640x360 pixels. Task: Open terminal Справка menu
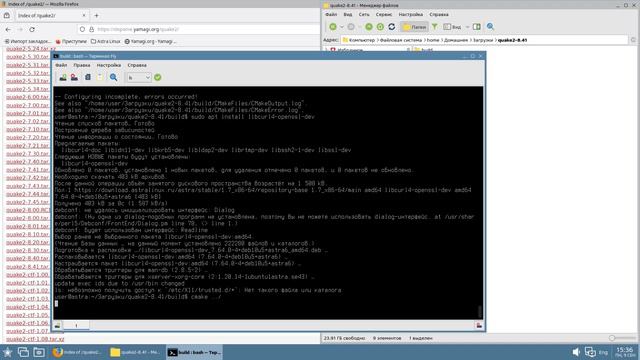coord(137,65)
